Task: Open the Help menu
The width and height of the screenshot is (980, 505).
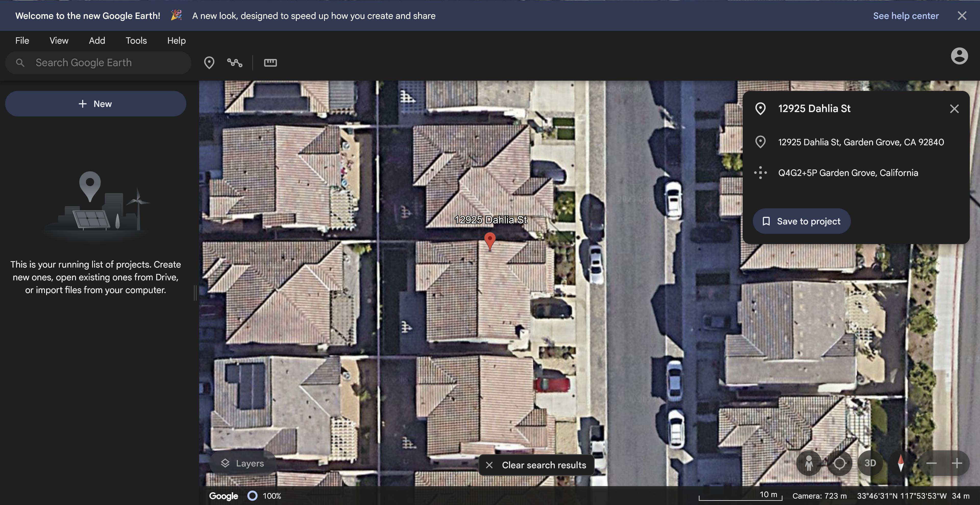Action: pos(177,41)
